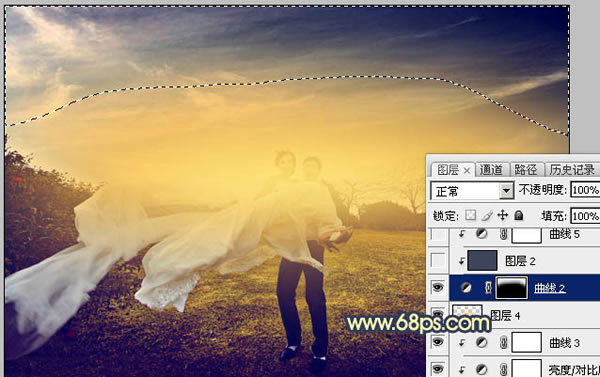Toggle visibility of the 曲线 3 layer

coord(438,342)
